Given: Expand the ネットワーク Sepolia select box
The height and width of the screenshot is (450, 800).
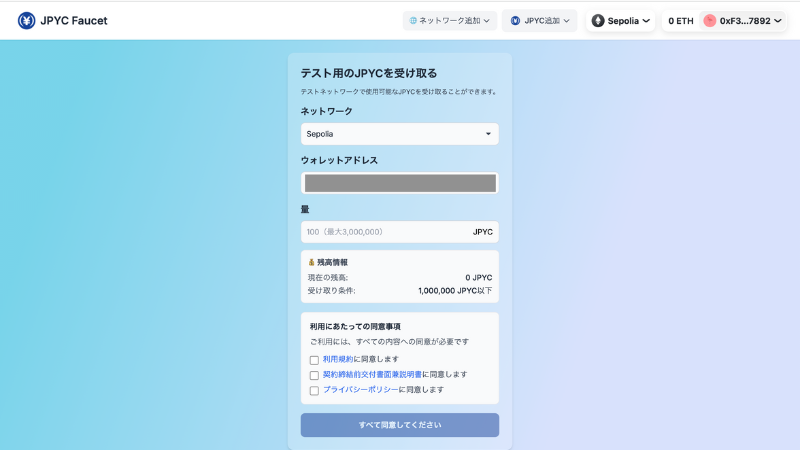Looking at the screenshot, I should pos(399,134).
